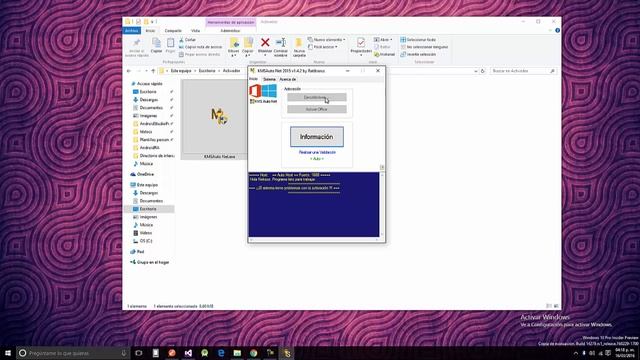Screen dimensions: 640x360
Task: Switch Explorer to details view toggle
Action: 549,306
